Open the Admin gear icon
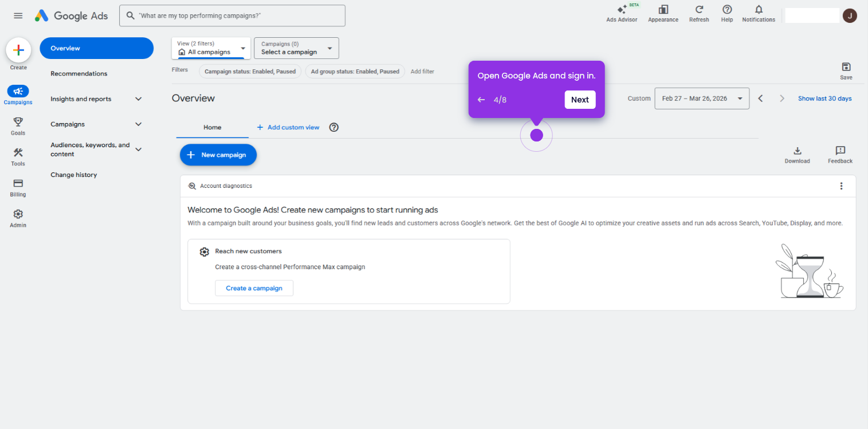 18,214
